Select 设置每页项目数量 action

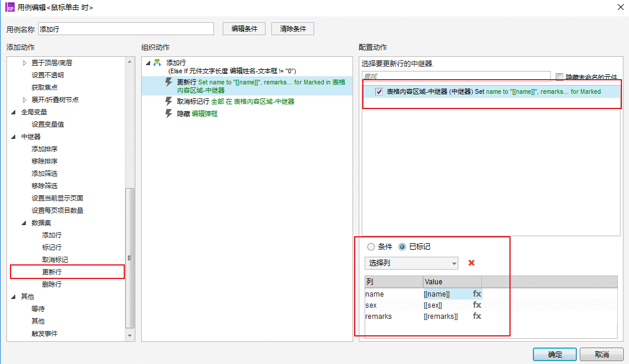pyautogui.click(x=57, y=210)
